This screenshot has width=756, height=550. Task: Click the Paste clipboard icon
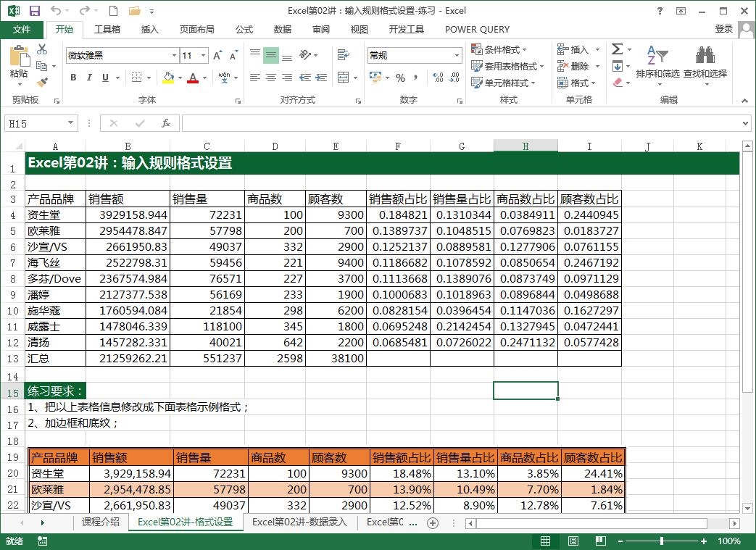point(20,56)
